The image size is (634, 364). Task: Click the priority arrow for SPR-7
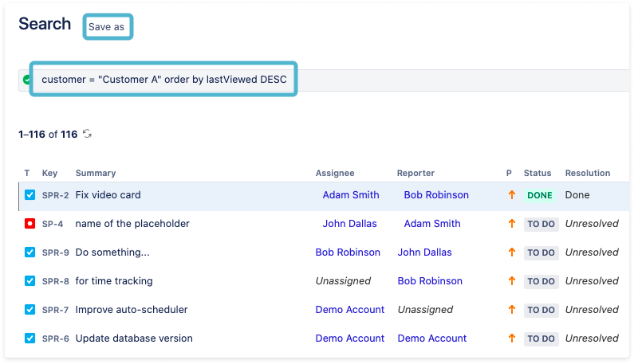point(511,310)
